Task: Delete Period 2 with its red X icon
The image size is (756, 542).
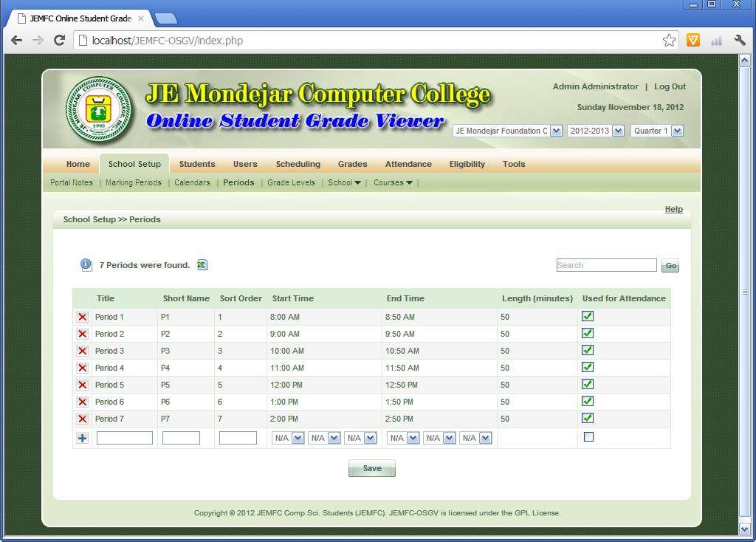Action: pos(83,334)
